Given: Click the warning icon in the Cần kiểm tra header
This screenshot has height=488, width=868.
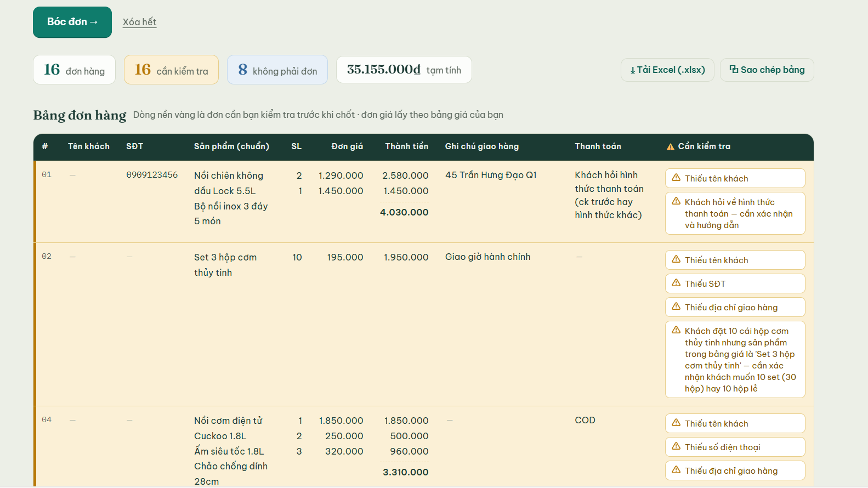Looking at the screenshot, I should (670, 147).
